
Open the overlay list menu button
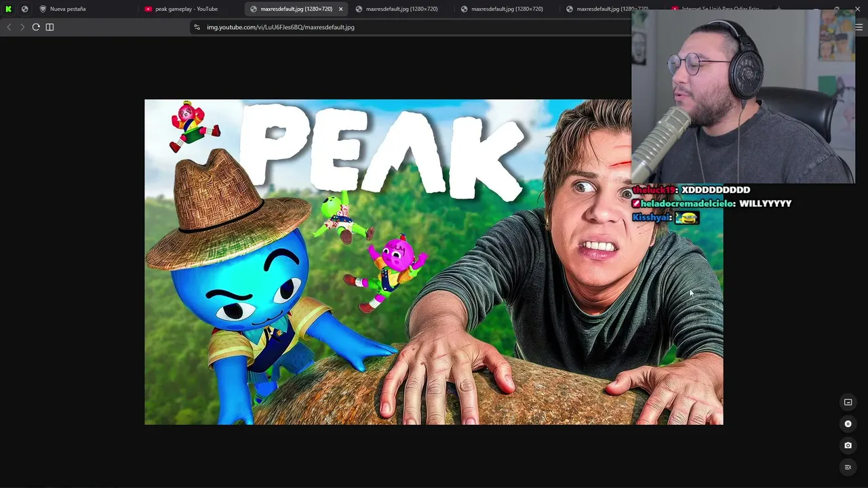(x=848, y=467)
